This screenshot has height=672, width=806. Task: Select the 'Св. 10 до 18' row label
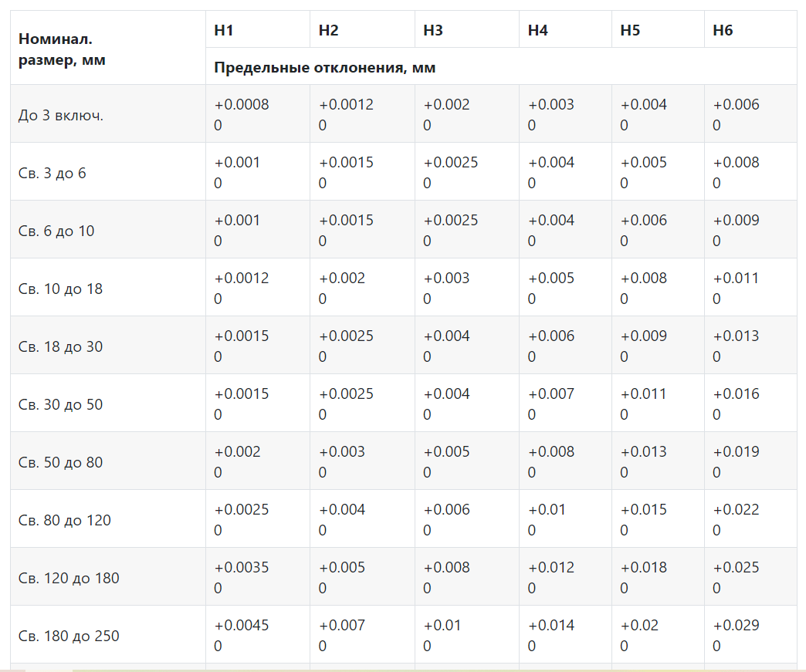coord(60,289)
